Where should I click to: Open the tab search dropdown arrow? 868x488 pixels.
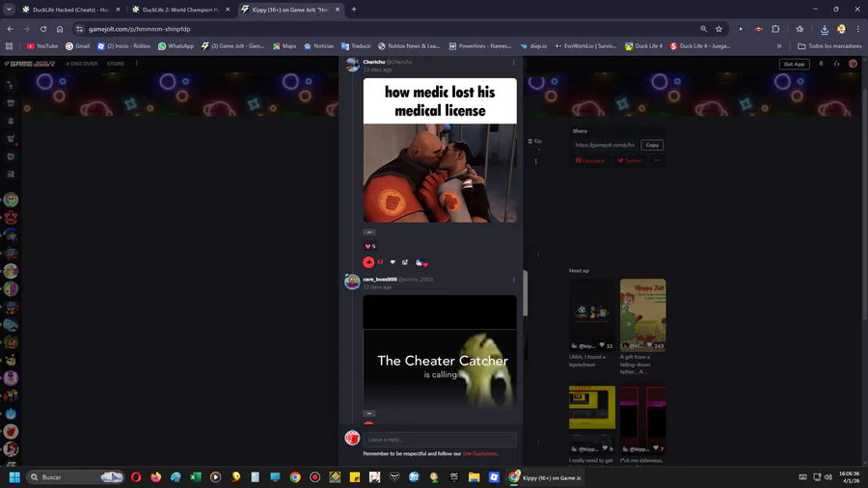pyautogui.click(x=9, y=10)
